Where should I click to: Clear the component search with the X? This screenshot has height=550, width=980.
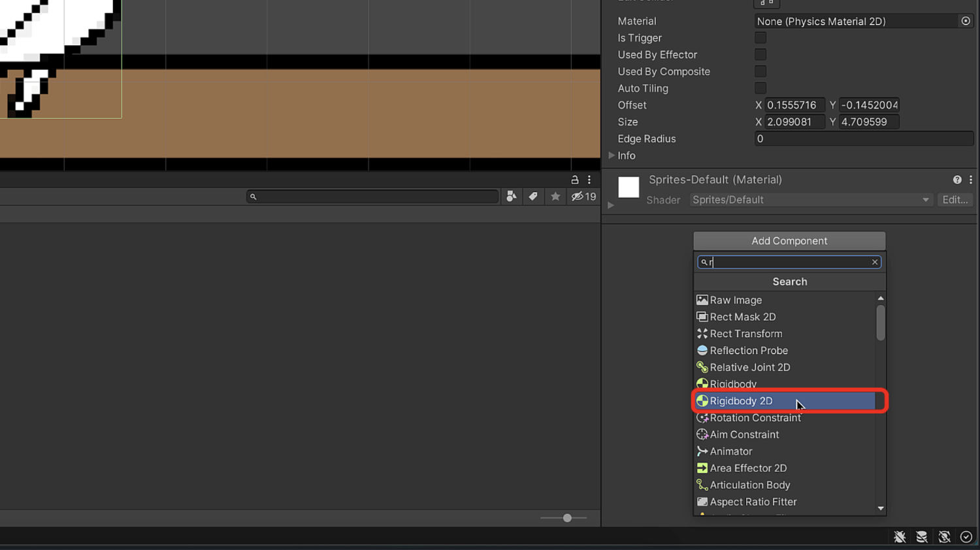click(875, 262)
